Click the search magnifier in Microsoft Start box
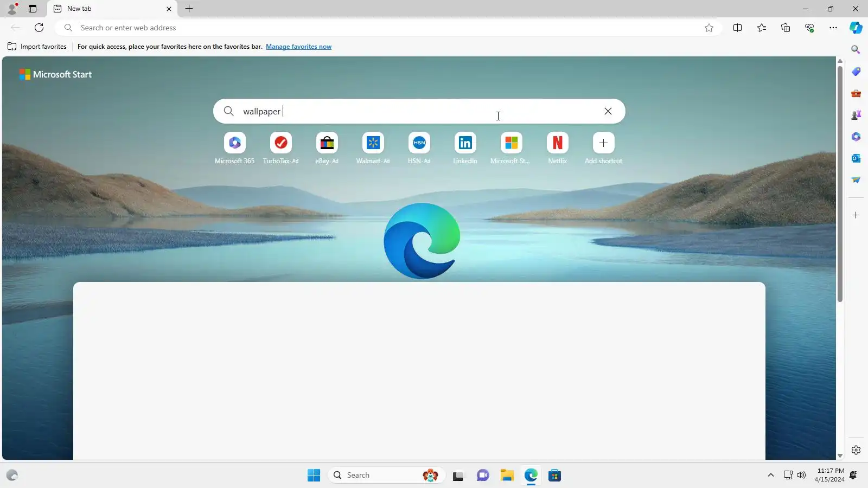Image resolution: width=868 pixels, height=488 pixels. [229, 111]
